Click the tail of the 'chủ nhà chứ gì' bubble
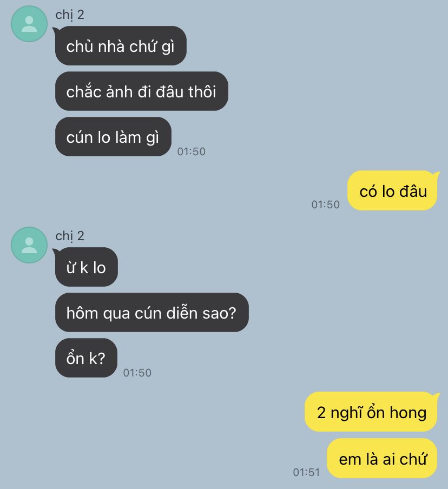Viewport: 448px width, 489px height. click(x=56, y=30)
